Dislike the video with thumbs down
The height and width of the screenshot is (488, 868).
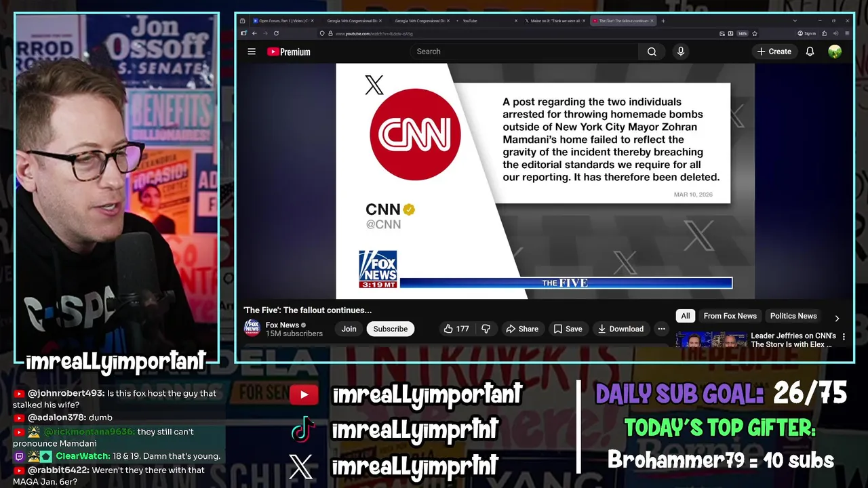tap(486, 329)
